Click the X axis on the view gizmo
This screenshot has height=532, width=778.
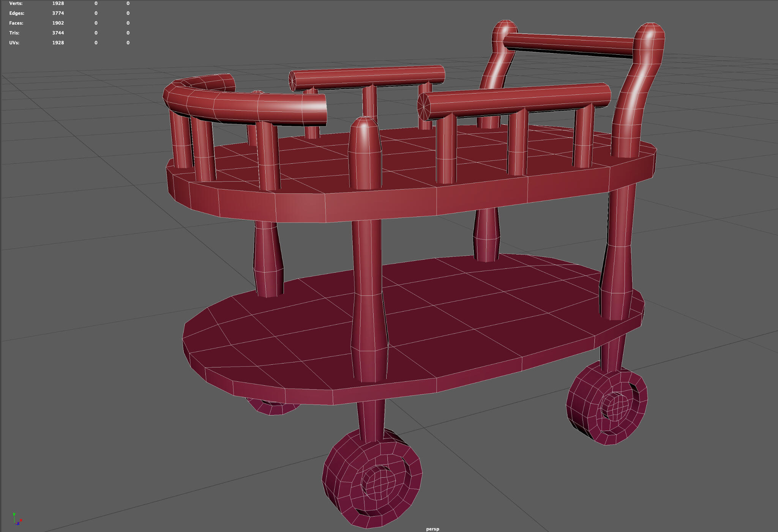(x=21, y=520)
